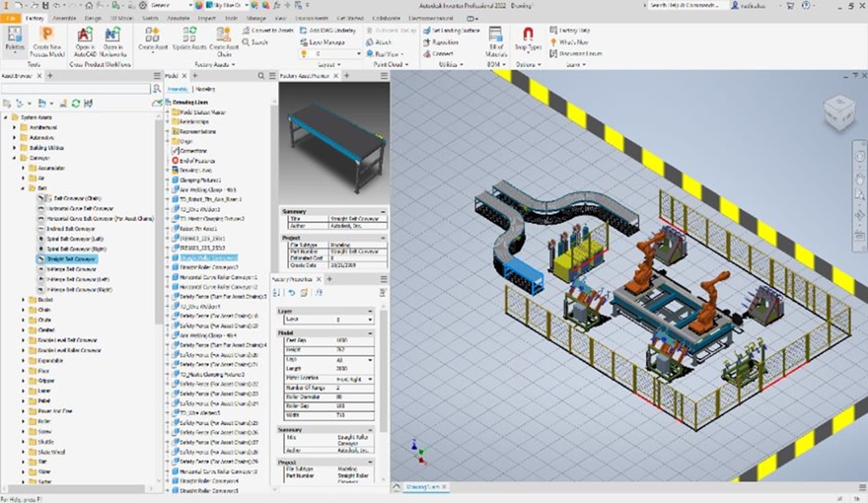The width and height of the screenshot is (868, 503).
Task: Click the Asset Browser search field
Action: pos(76,89)
